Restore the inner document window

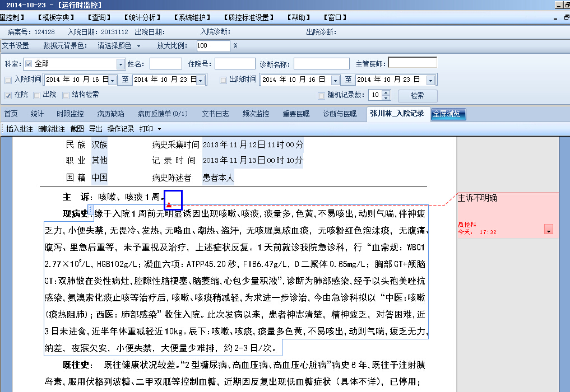click(566, 17)
